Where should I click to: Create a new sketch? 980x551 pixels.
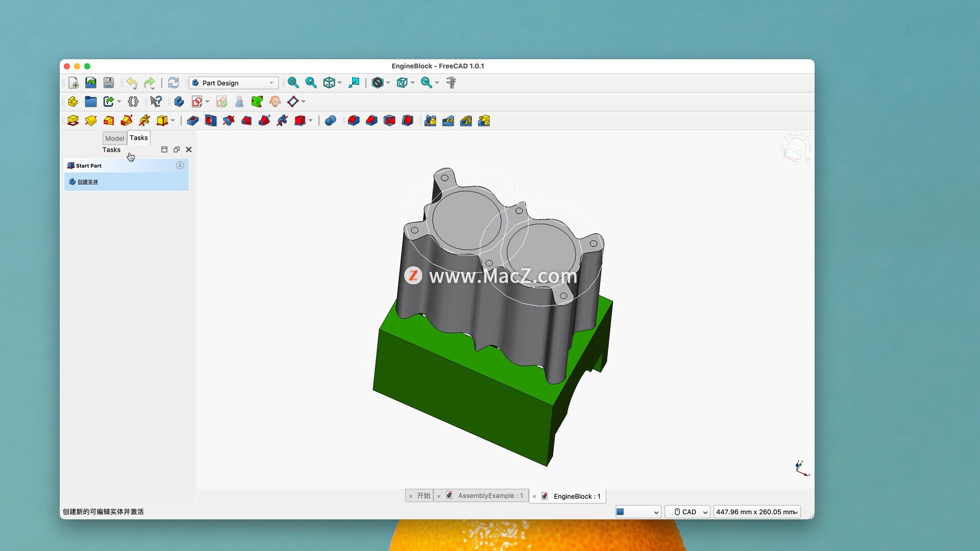coord(197,102)
